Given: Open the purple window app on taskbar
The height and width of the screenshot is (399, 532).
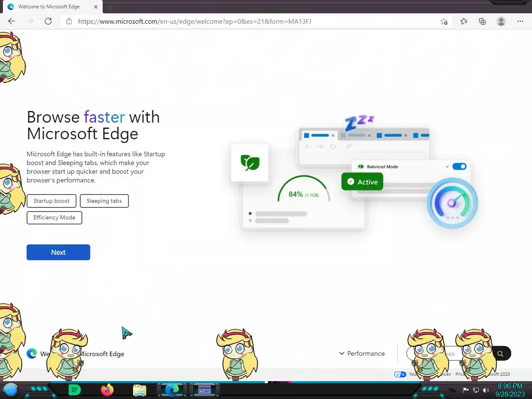Looking at the screenshot, I should [204, 390].
